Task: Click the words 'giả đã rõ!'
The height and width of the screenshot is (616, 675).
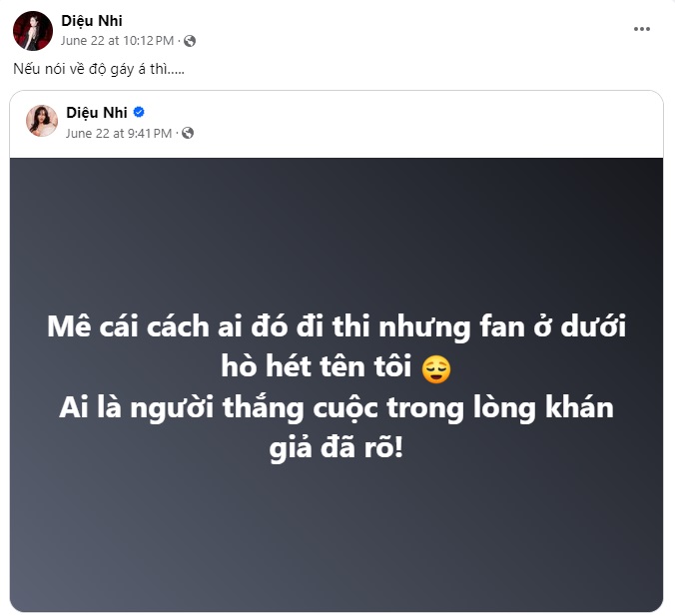Action: (337, 447)
